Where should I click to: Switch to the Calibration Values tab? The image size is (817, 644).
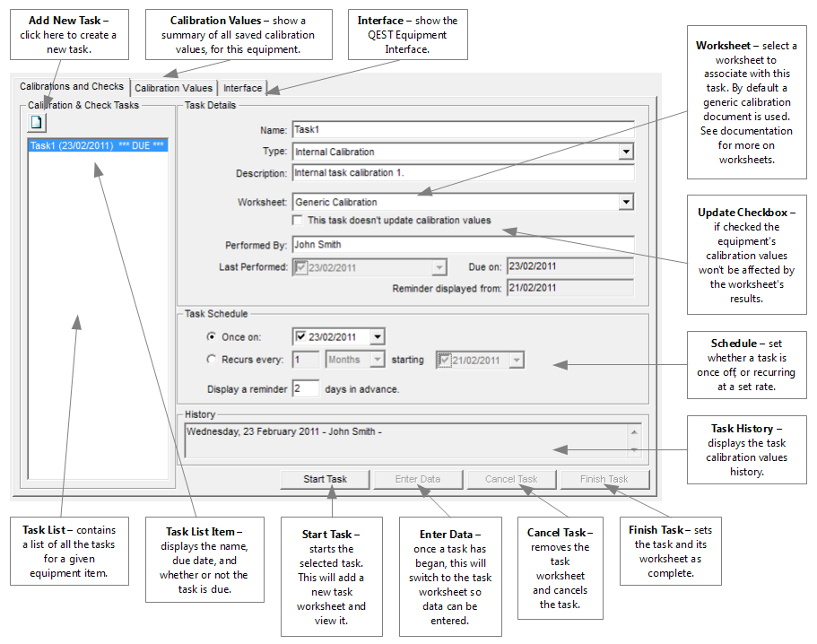tap(173, 88)
